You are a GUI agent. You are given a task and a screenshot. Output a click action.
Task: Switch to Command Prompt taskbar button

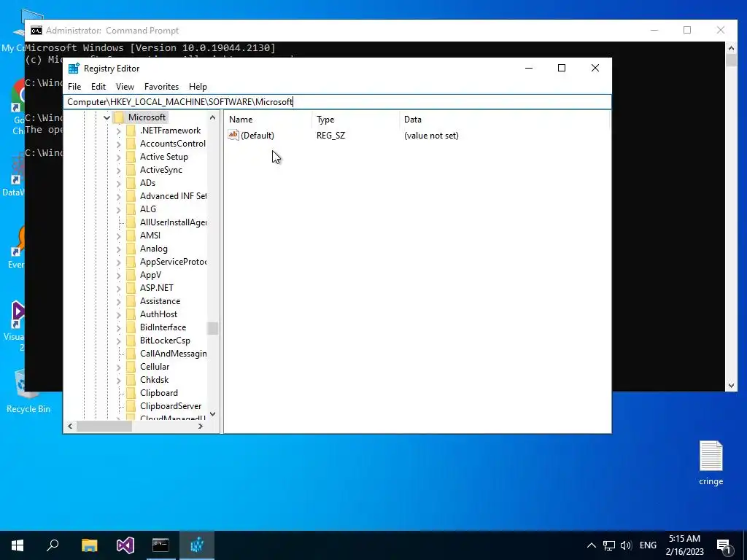click(x=160, y=545)
